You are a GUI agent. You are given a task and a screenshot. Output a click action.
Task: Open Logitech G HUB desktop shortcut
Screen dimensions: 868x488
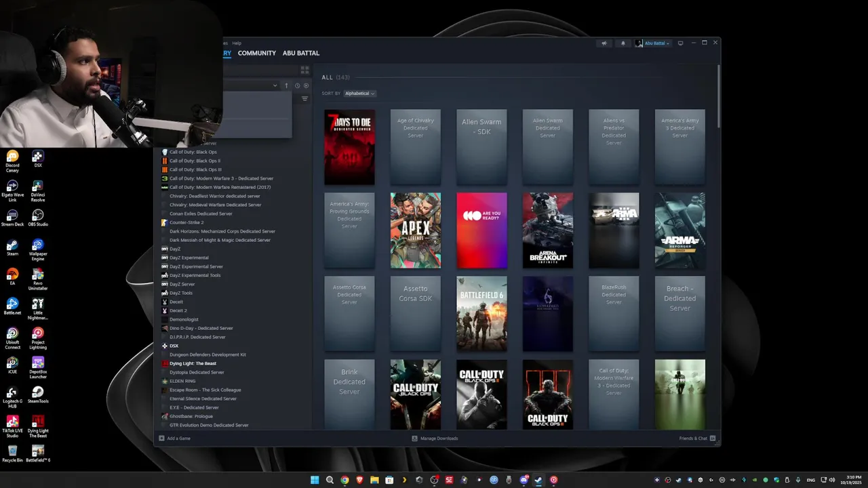tap(12, 396)
